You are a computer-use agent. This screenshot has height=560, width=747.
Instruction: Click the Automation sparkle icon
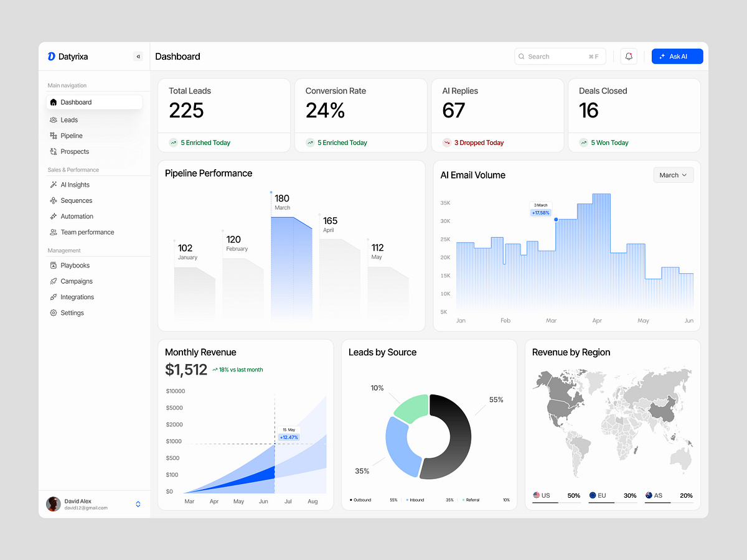(54, 217)
